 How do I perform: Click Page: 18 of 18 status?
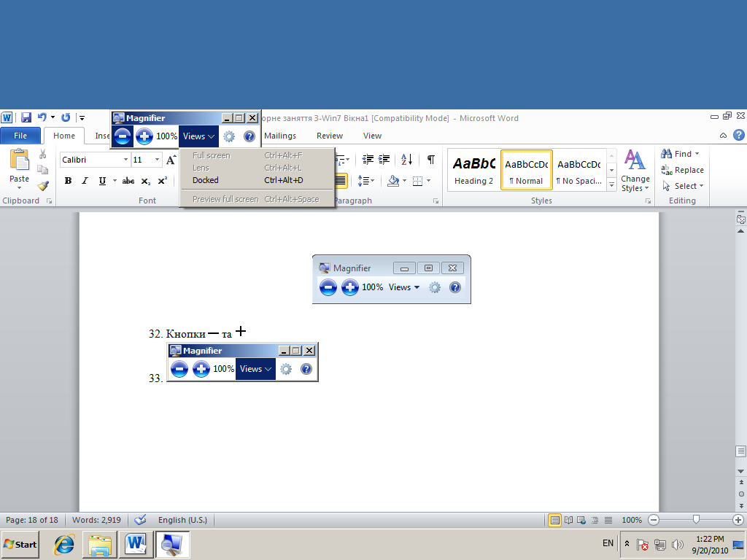[32, 520]
